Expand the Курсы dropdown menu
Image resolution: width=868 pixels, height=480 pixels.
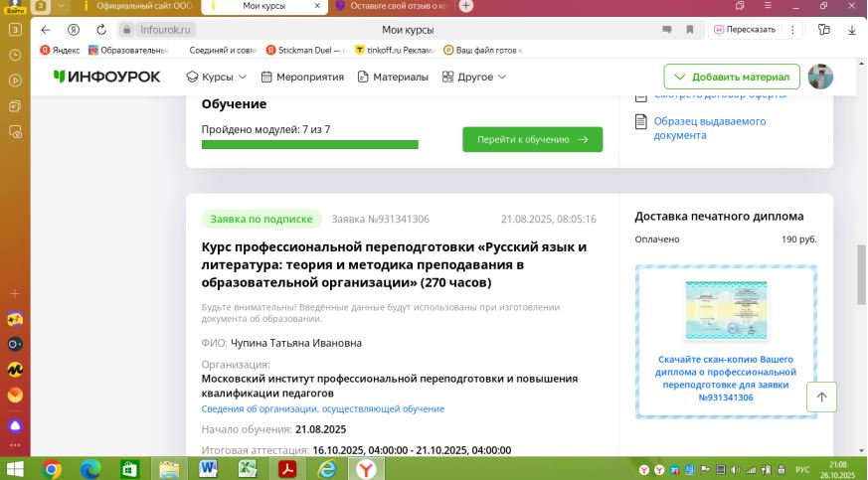(x=217, y=77)
